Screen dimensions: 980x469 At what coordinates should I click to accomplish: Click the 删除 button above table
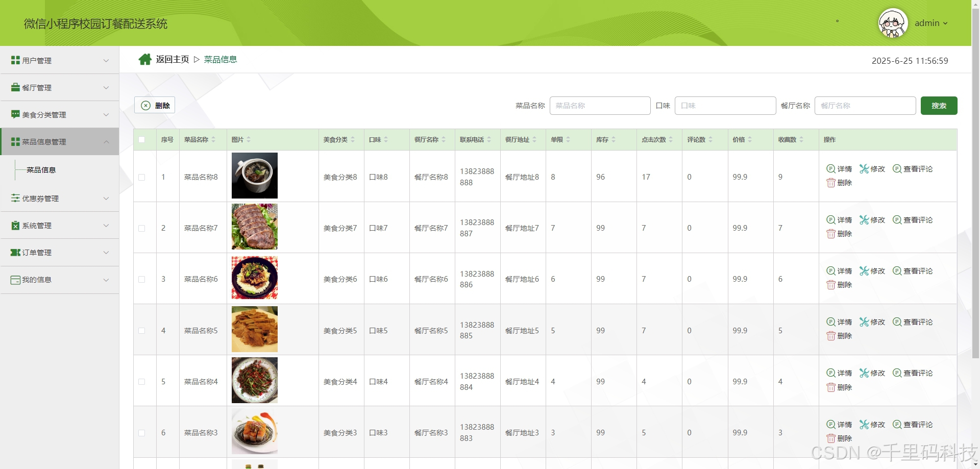[x=155, y=105]
